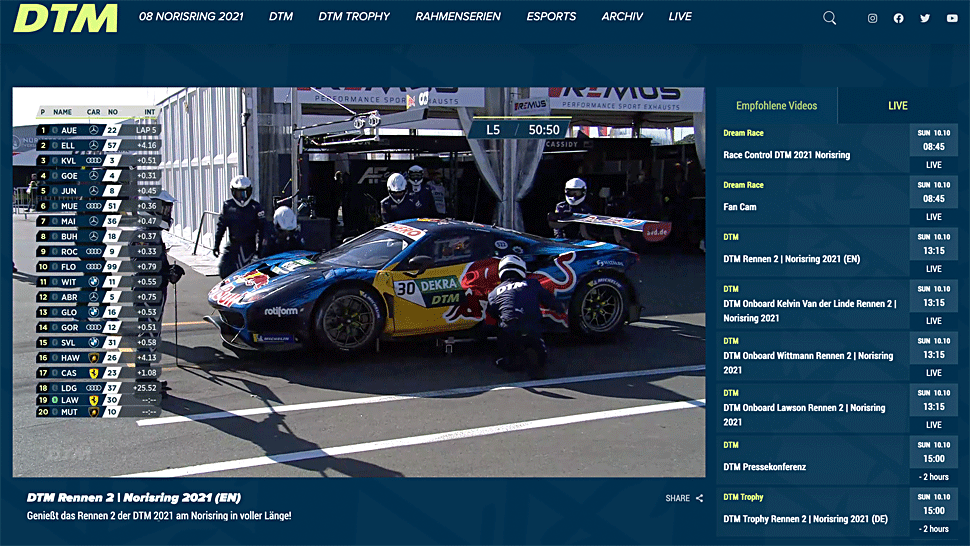Click leaderboard row 2 ELL
Image resolution: width=970 pixels, height=546 pixels.
(x=99, y=145)
